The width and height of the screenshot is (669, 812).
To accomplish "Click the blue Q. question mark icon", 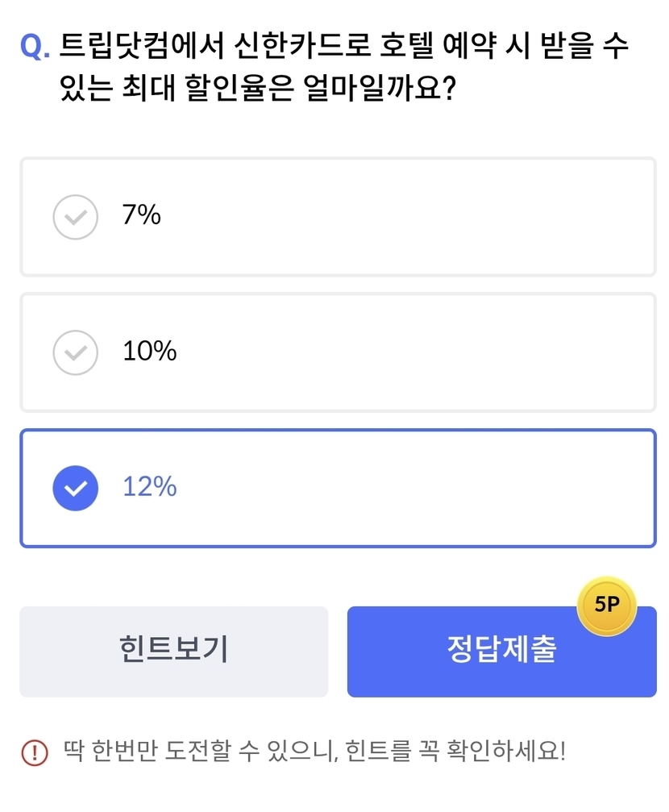I will coord(35,48).
